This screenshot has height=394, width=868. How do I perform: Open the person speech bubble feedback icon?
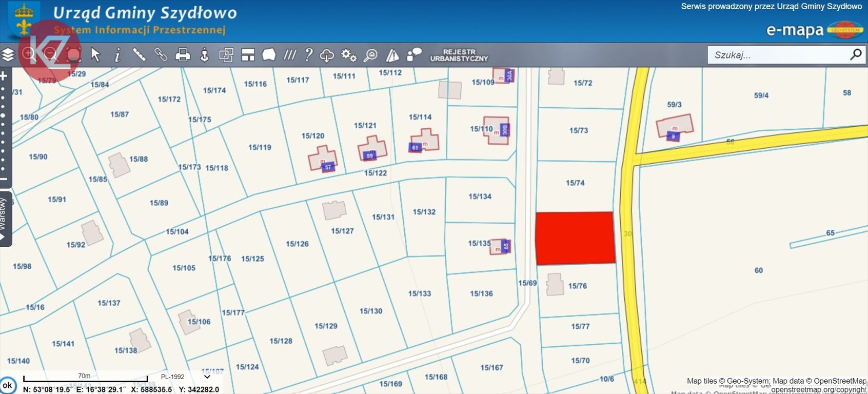point(413,54)
